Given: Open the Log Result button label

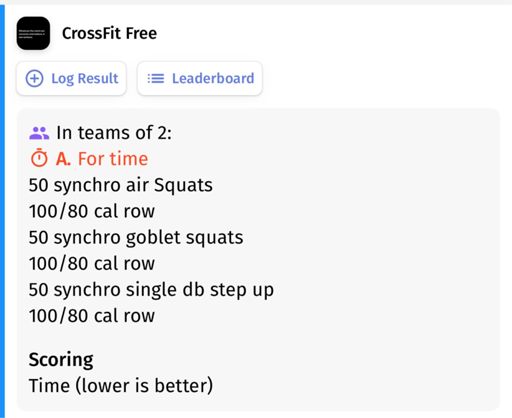Looking at the screenshot, I should [85, 79].
